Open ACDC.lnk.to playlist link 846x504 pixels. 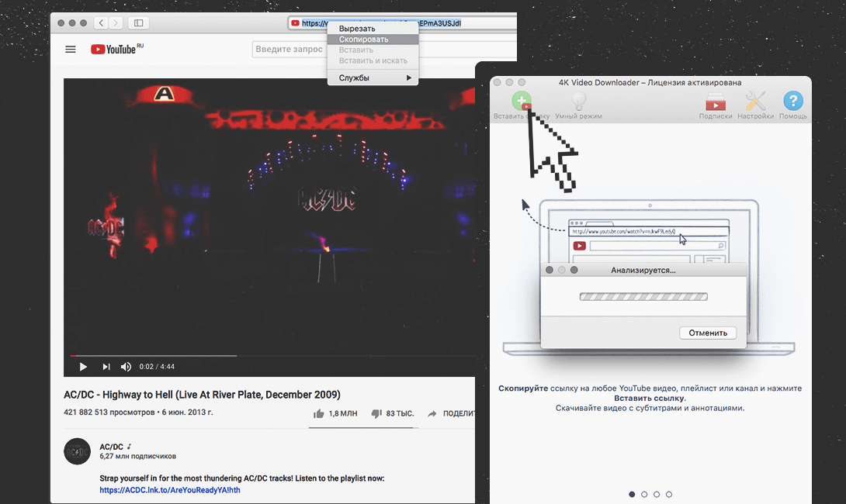coord(170,490)
